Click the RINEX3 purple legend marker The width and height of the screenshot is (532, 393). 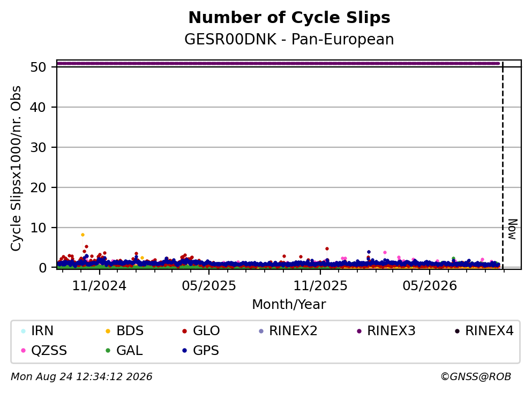(359, 331)
